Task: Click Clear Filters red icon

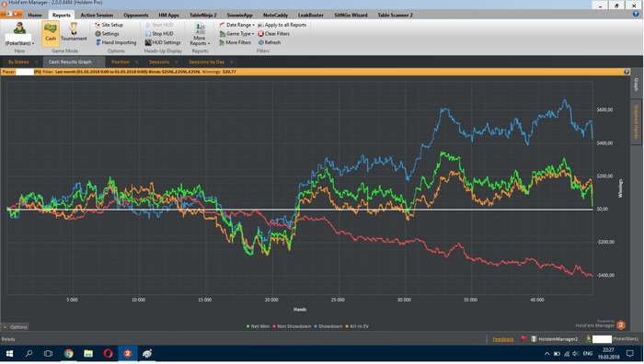Action: (260, 34)
